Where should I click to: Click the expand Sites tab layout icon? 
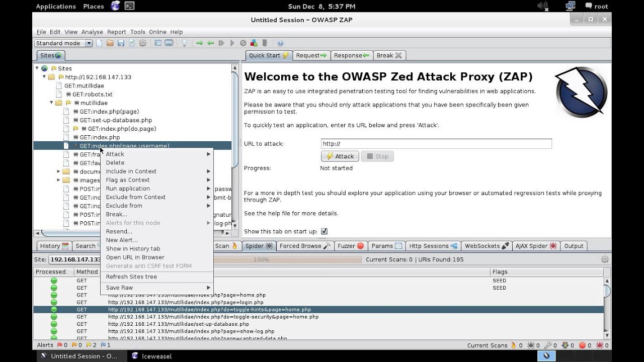(x=158, y=43)
